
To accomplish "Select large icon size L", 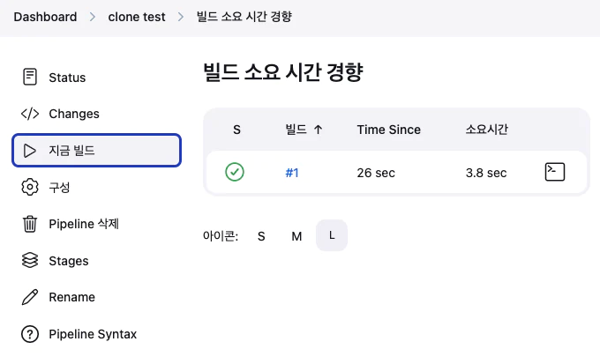I will [332, 235].
